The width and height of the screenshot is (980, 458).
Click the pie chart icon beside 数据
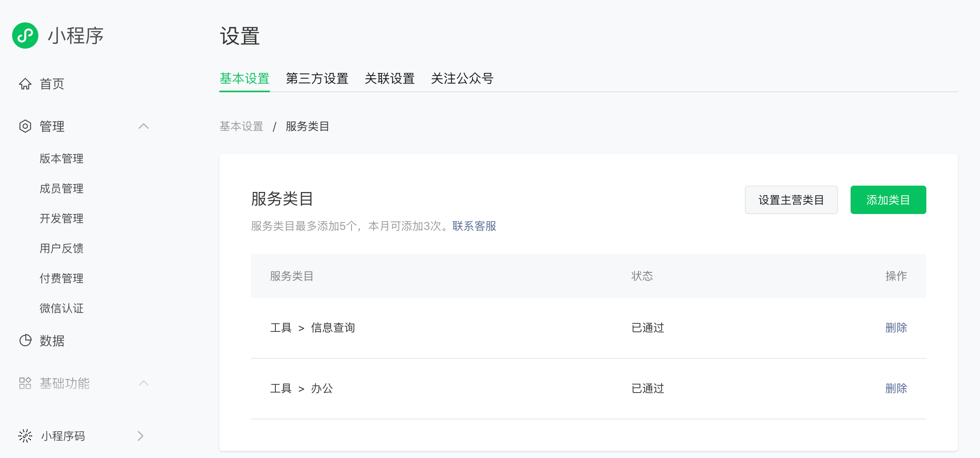pyautogui.click(x=25, y=341)
